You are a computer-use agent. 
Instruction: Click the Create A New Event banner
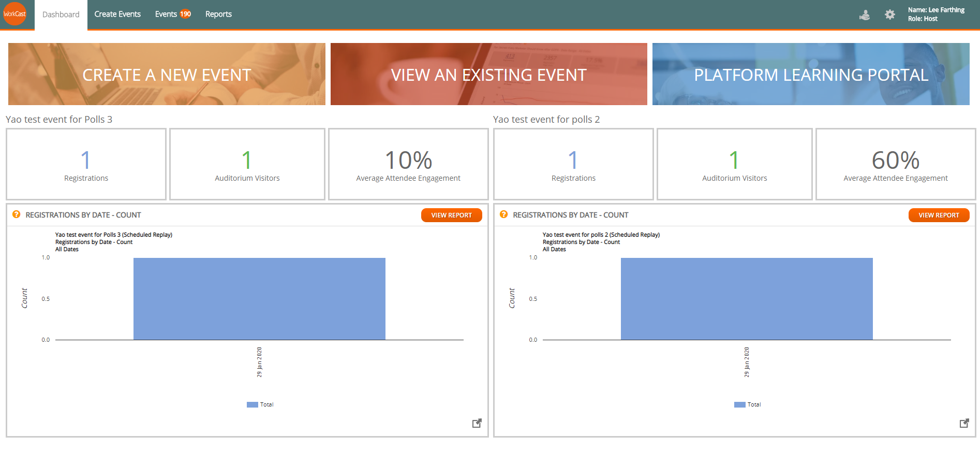pyautogui.click(x=167, y=74)
